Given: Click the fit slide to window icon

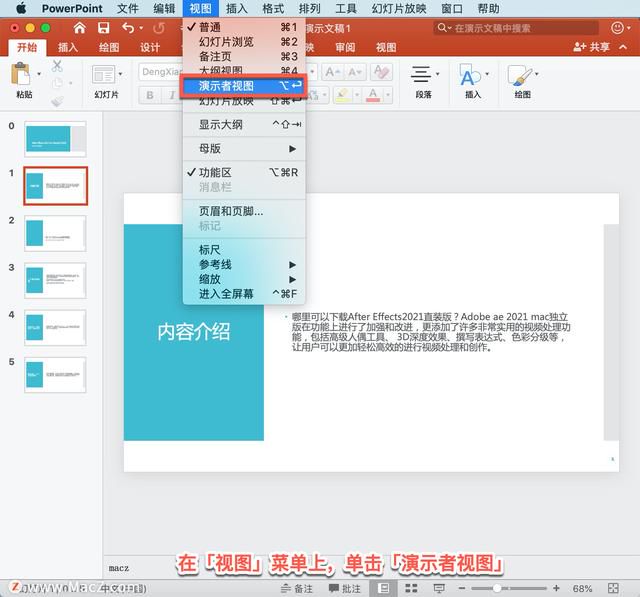Looking at the screenshot, I should (613, 588).
